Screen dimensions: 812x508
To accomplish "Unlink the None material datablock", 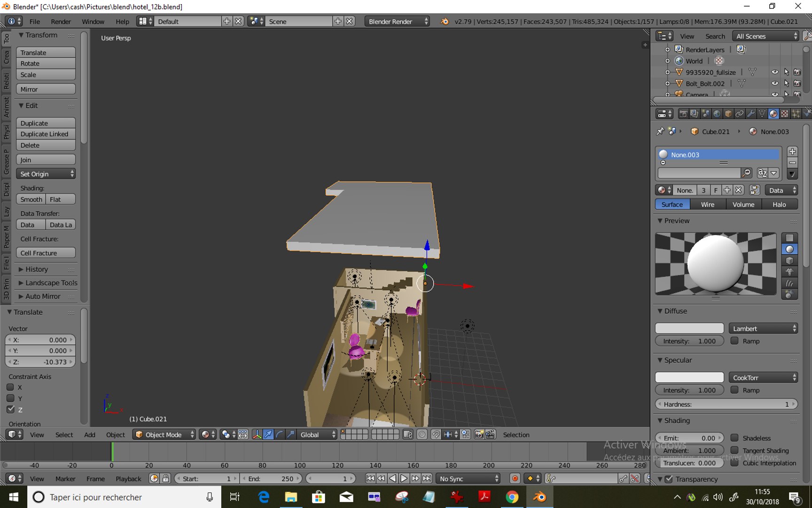I will 739,190.
